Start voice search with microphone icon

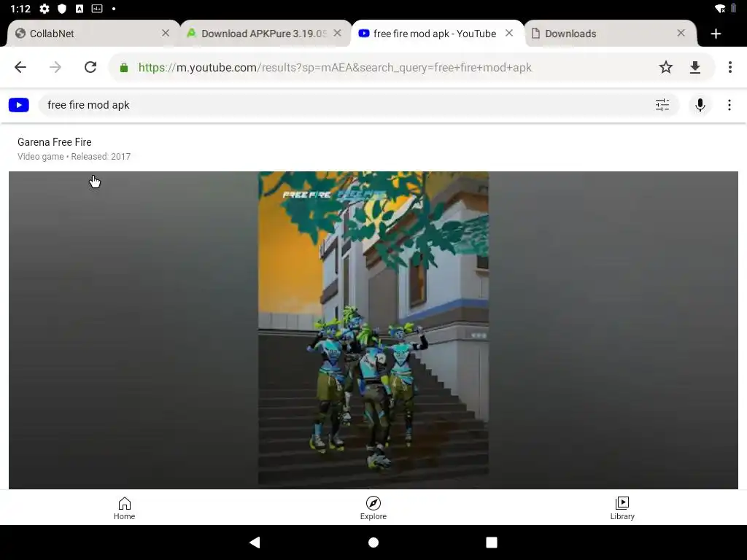point(700,105)
